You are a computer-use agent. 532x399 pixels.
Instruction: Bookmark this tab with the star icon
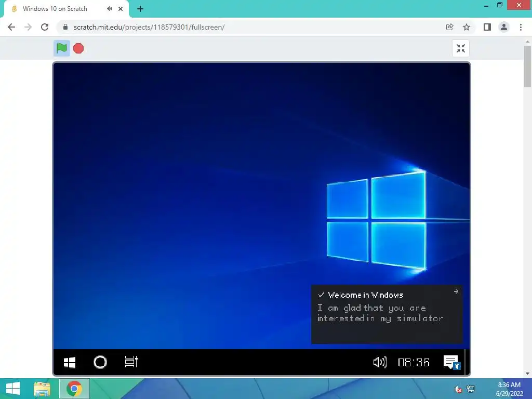pyautogui.click(x=467, y=27)
